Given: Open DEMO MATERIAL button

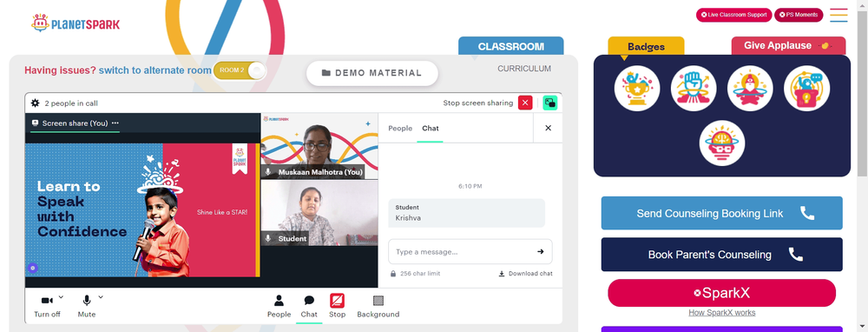Looking at the screenshot, I should [x=372, y=73].
